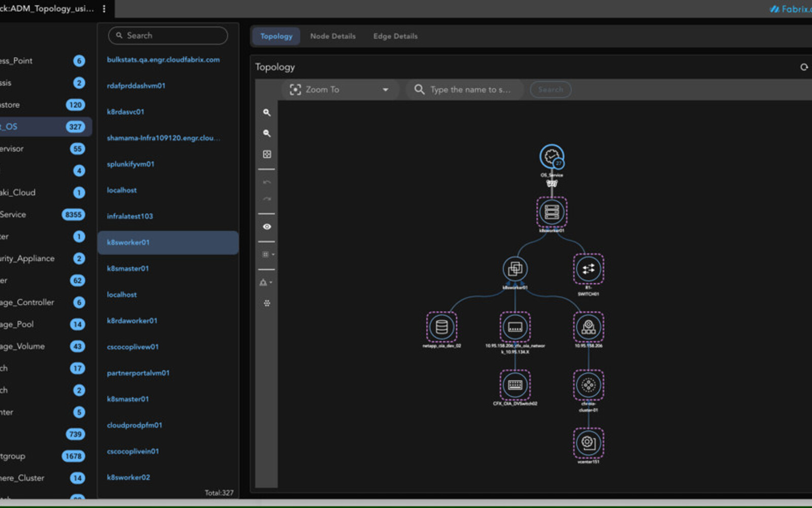This screenshot has height=508, width=812.
Task: Open the Node Details tab
Action: pos(333,36)
